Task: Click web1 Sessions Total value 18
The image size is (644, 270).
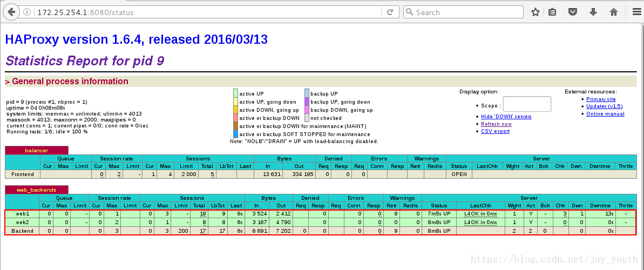Action: click(x=203, y=214)
